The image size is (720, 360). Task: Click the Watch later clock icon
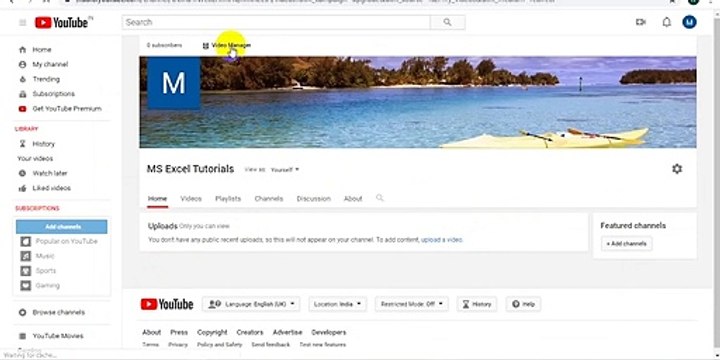(22, 173)
